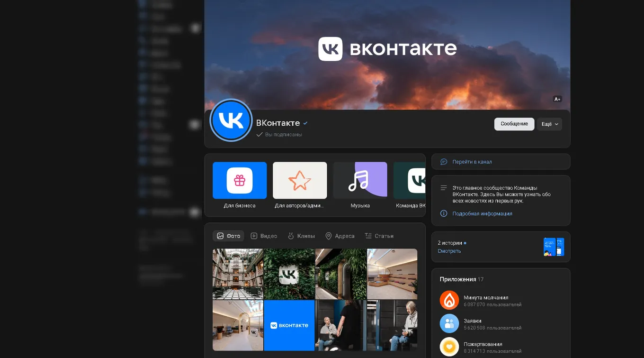Open the Пожертвования app icon
The height and width of the screenshot is (358, 644).
[x=449, y=347]
